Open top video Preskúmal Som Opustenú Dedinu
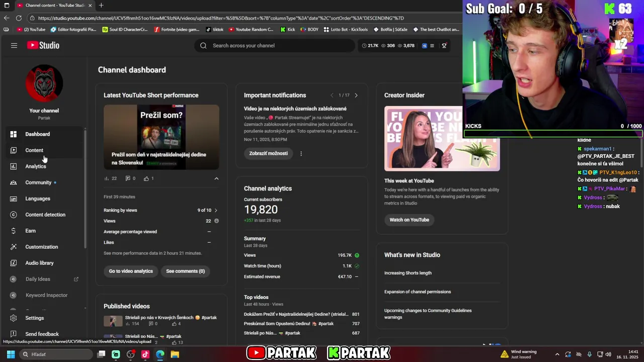 (x=289, y=324)
